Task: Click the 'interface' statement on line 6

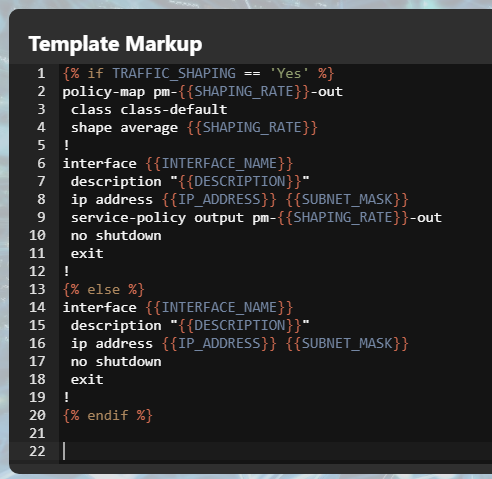Action: point(177,164)
